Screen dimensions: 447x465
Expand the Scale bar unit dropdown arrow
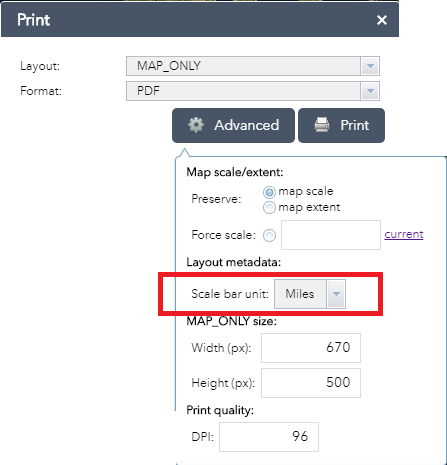click(x=336, y=294)
